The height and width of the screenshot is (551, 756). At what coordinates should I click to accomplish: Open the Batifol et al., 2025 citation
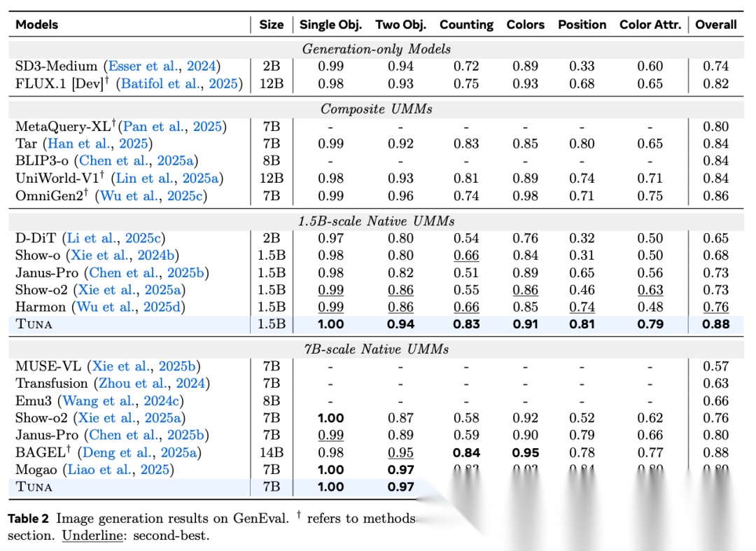(179, 84)
